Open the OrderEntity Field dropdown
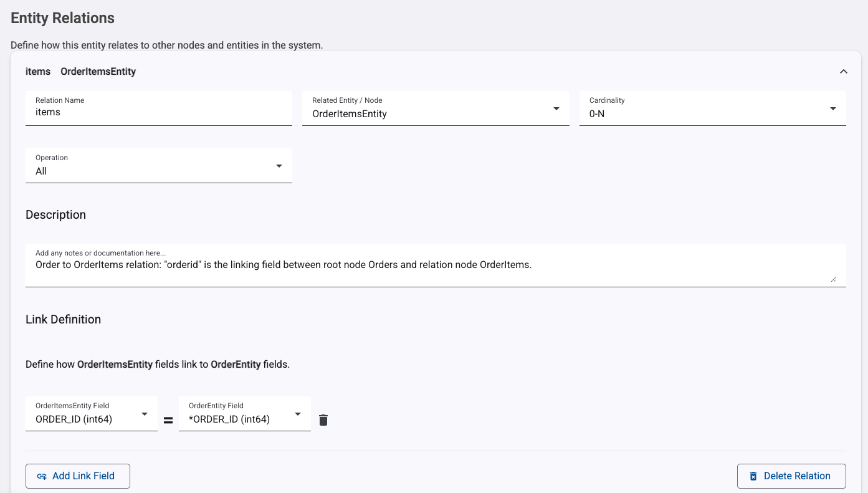 tap(244, 414)
